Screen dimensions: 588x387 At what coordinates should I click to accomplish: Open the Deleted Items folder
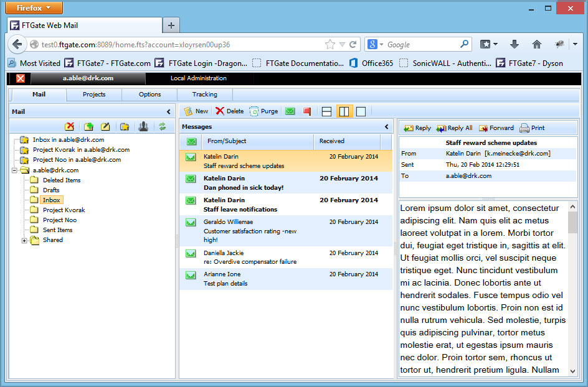tap(62, 180)
